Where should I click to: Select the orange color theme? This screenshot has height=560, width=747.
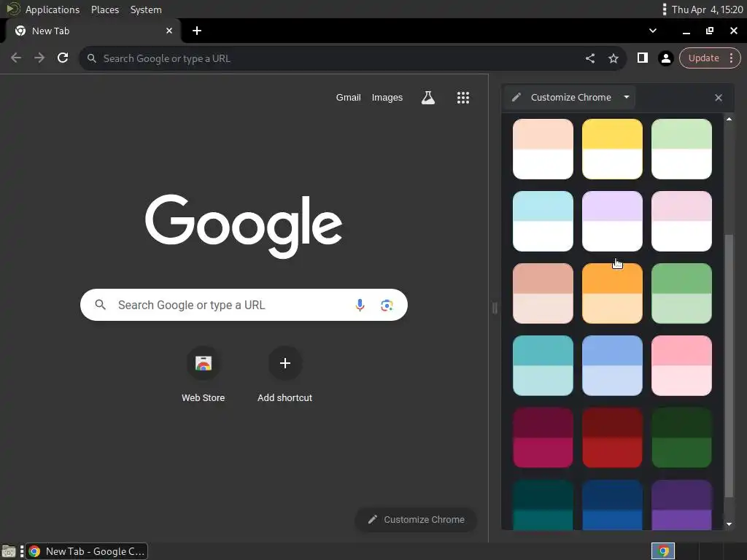[x=612, y=293]
